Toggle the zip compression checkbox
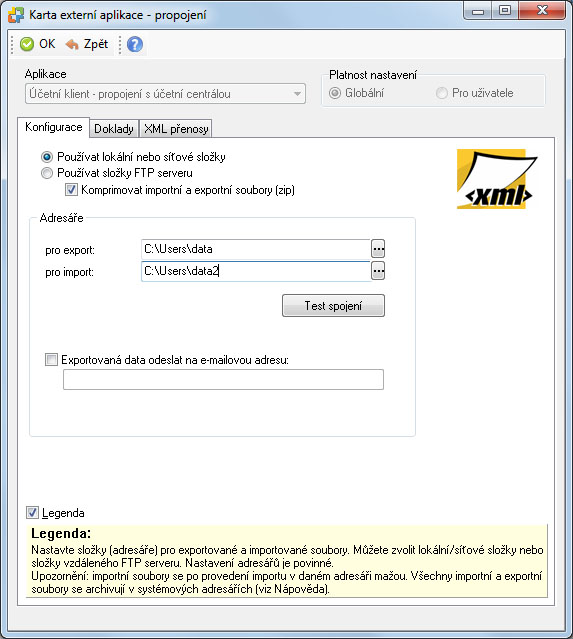 tap(71, 189)
